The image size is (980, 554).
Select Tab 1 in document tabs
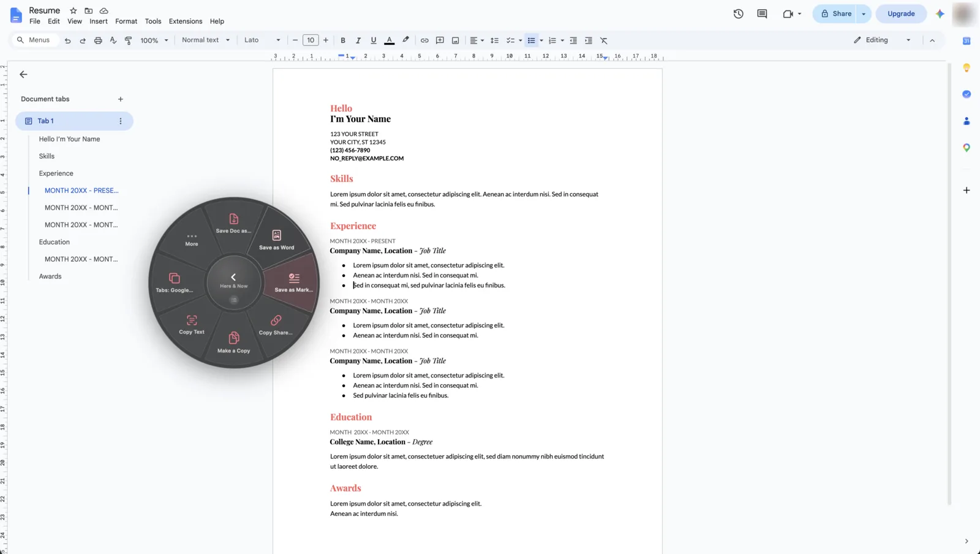(74, 121)
